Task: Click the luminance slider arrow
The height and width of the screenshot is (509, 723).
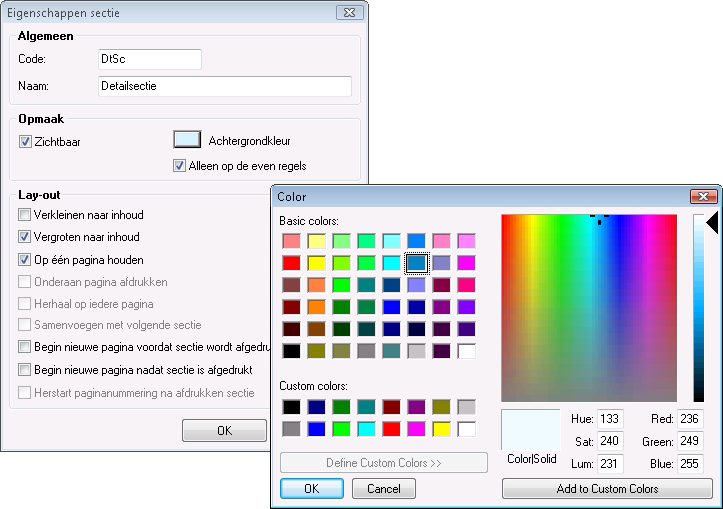Action: [712, 223]
